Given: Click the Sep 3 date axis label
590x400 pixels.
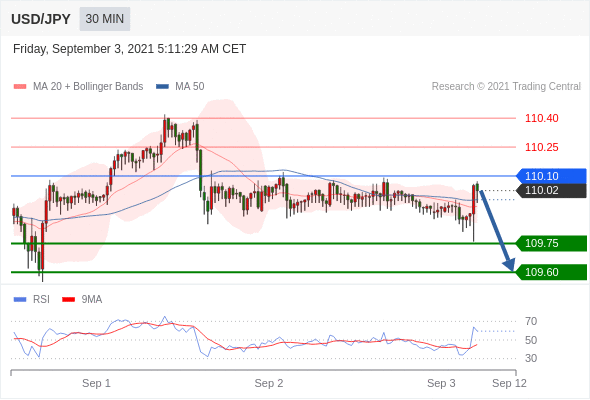Looking at the screenshot, I should 441,383.
